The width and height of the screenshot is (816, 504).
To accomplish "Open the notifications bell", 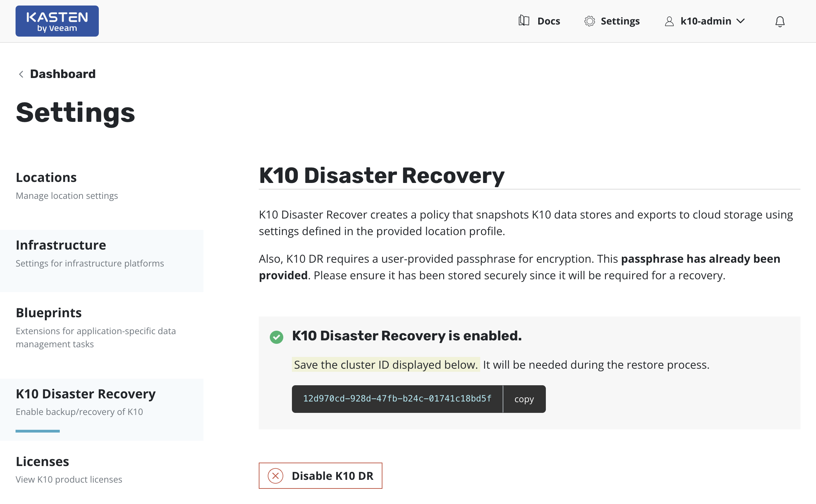I will click(780, 22).
